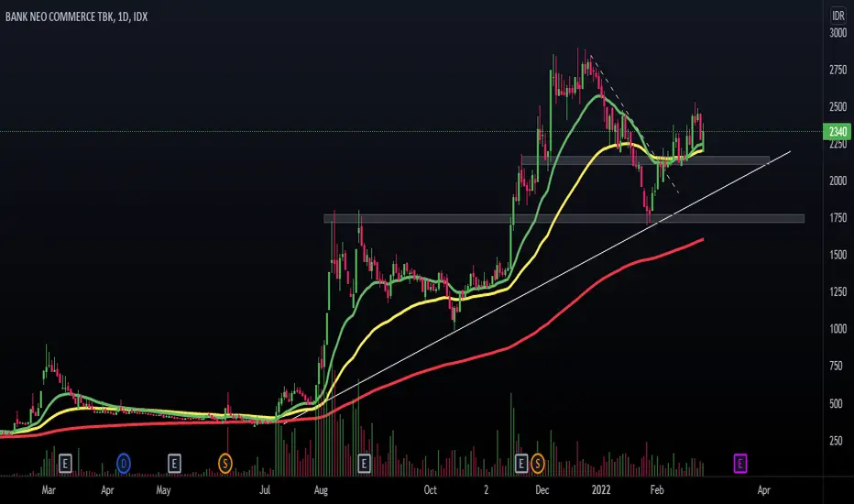Click the 1500 price axis label
The width and height of the screenshot is (854, 504).
[838, 255]
